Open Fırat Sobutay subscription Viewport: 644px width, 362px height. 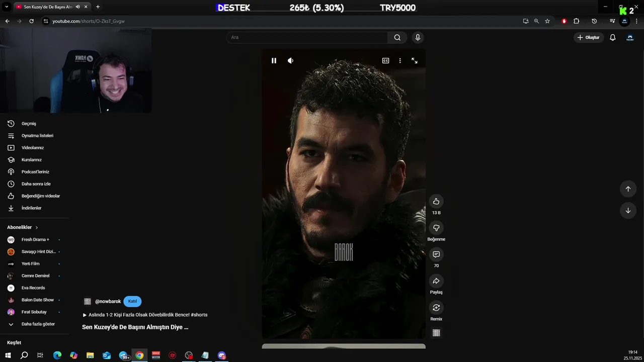(x=35, y=312)
